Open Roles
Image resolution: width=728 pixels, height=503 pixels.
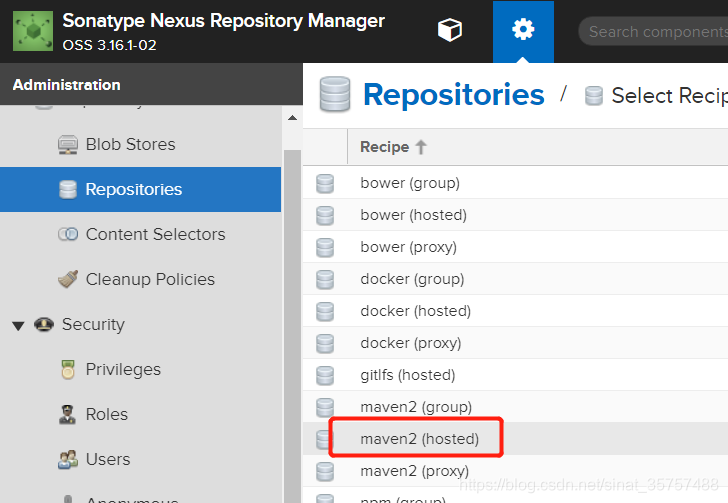[106, 414]
